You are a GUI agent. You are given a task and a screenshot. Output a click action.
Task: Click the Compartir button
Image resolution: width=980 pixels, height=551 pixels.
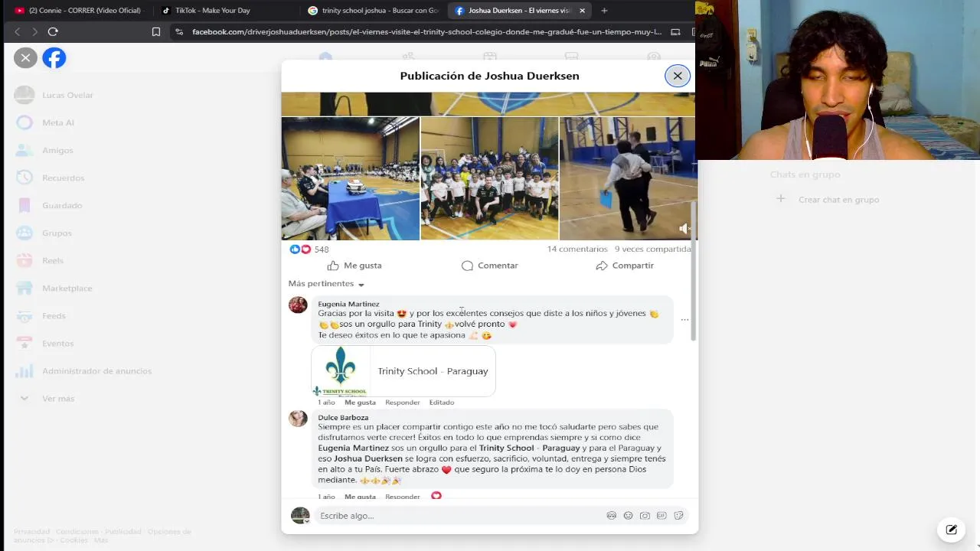coord(625,266)
